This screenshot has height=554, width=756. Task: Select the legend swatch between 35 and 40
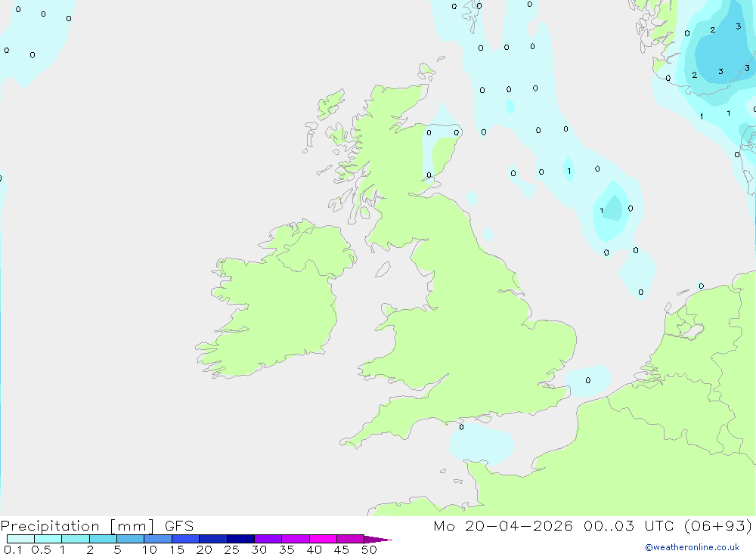[x=296, y=539]
